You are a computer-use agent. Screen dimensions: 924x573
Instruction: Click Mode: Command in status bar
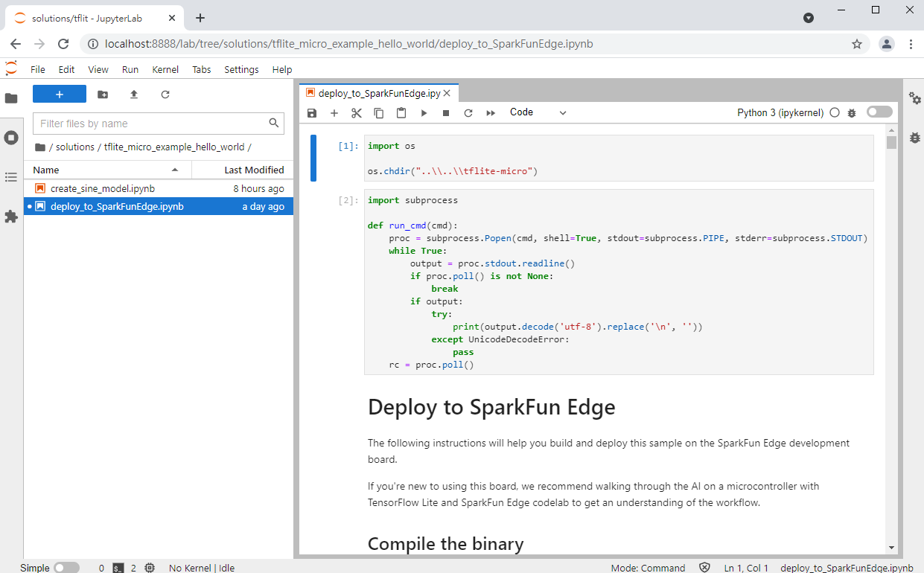[648, 568]
